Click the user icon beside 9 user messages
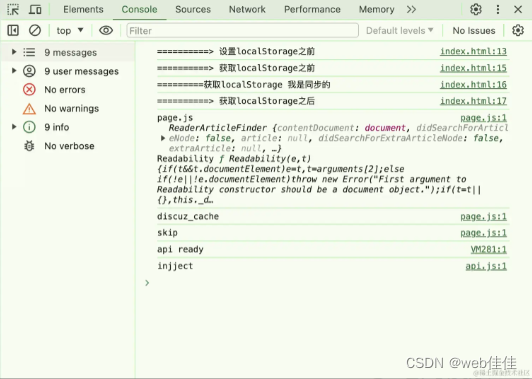The width and height of the screenshot is (532, 379). (x=29, y=71)
